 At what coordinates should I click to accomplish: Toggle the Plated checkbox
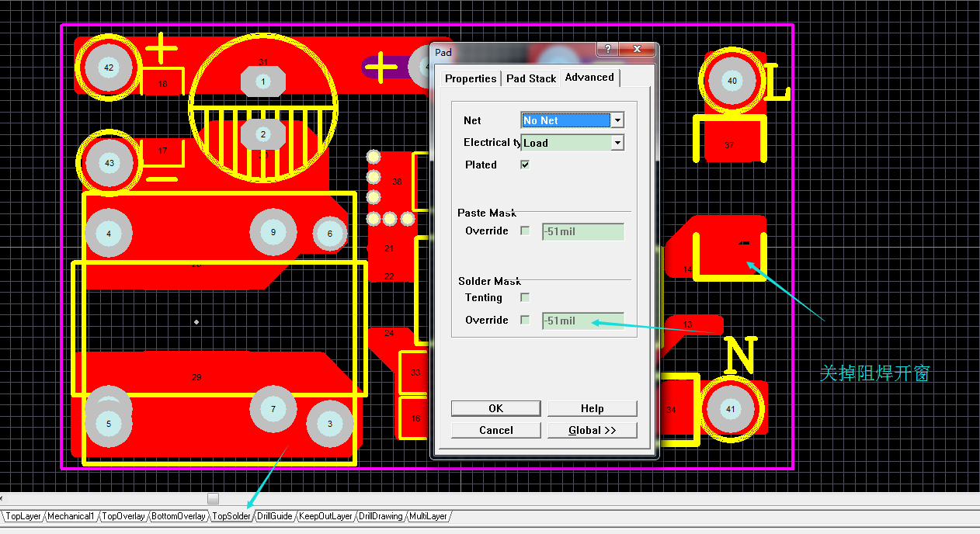pyautogui.click(x=525, y=165)
